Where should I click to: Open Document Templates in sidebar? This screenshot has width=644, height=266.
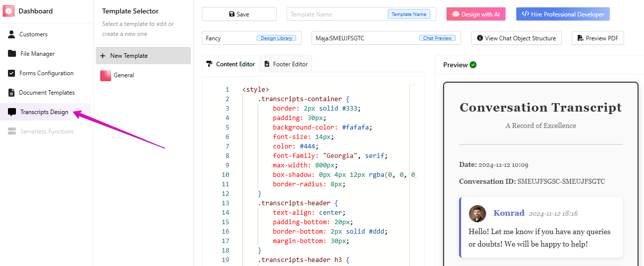click(47, 93)
